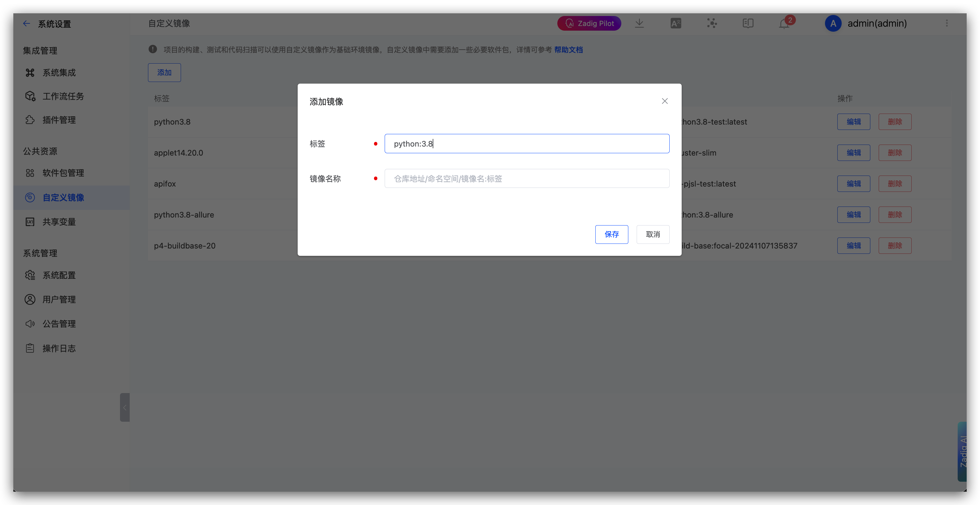The width and height of the screenshot is (980, 505).
Task: Open 操作日志 from the sidebar
Action: tap(59, 348)
